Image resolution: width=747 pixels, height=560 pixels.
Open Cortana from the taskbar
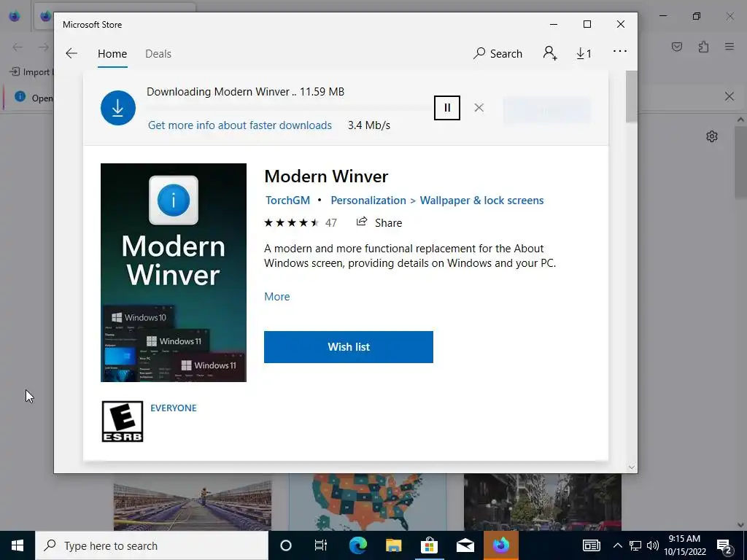tap(286, 545)
